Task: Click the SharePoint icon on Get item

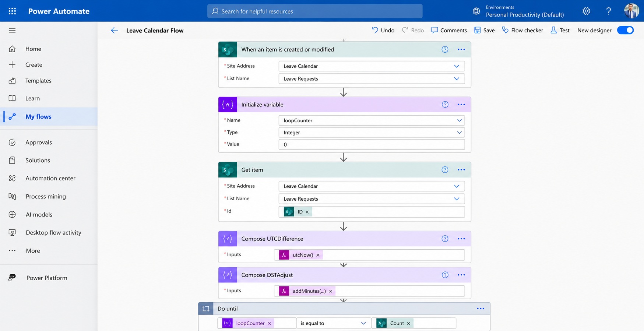Action: (228, 170)
